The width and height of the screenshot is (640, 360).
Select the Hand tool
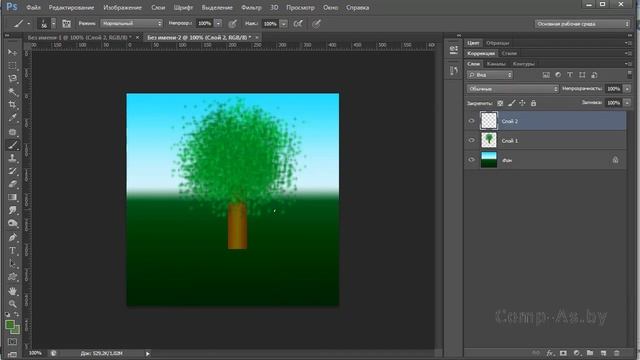[x=12, y=291]
